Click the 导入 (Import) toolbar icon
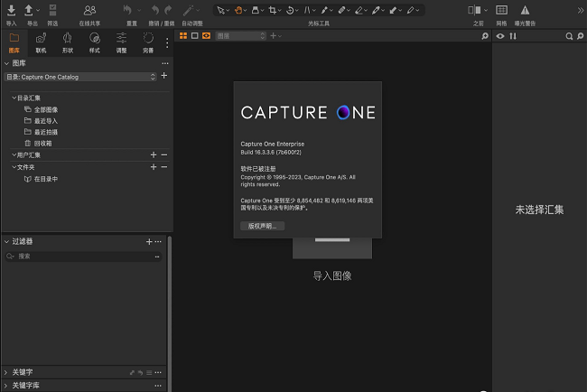 tap(11, 11)
